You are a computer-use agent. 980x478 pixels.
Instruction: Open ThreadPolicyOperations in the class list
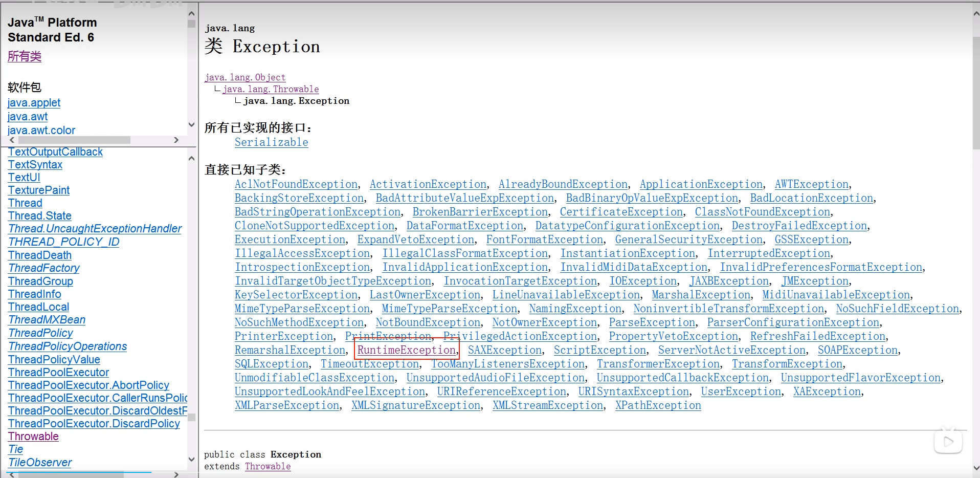point(68,346)
